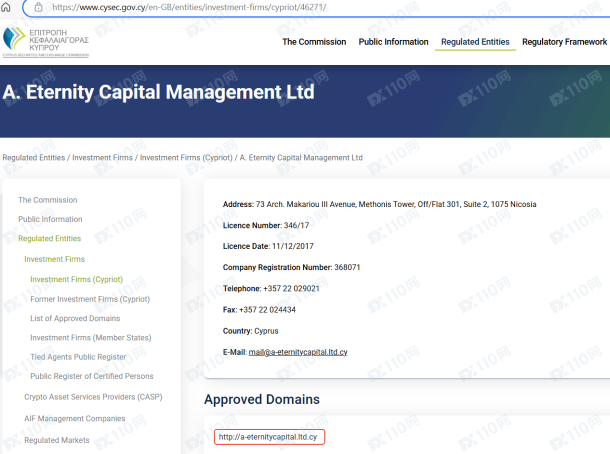610x454 pixels.
Task: Open Former Investment Firms (Cypriot) sidebar item
Action: point(90,299)
